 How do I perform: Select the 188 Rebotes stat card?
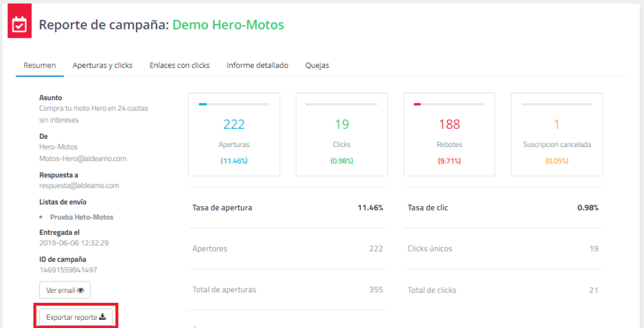449,135
